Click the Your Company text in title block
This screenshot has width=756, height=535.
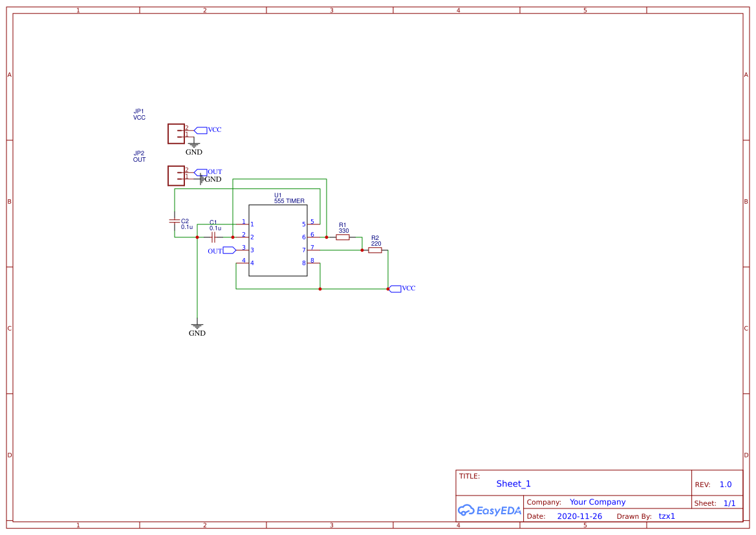pyautogui.click(x=598, y=501)
